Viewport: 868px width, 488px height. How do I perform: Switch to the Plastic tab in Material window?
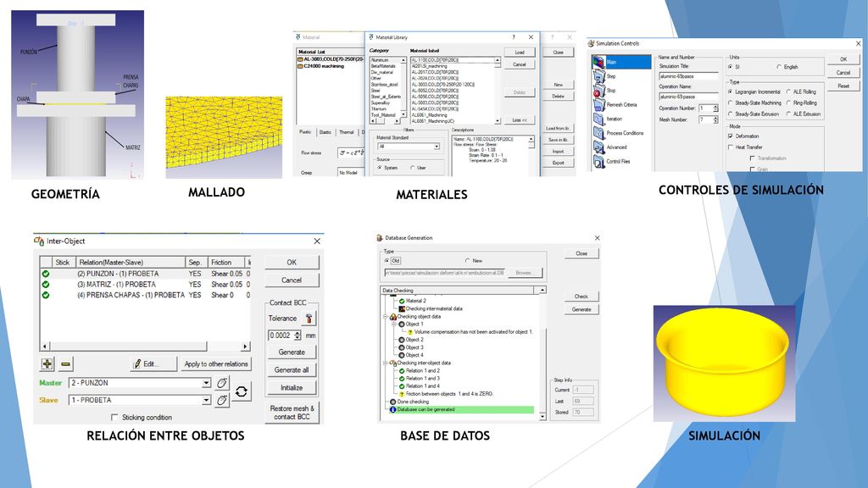click(305, 132)
